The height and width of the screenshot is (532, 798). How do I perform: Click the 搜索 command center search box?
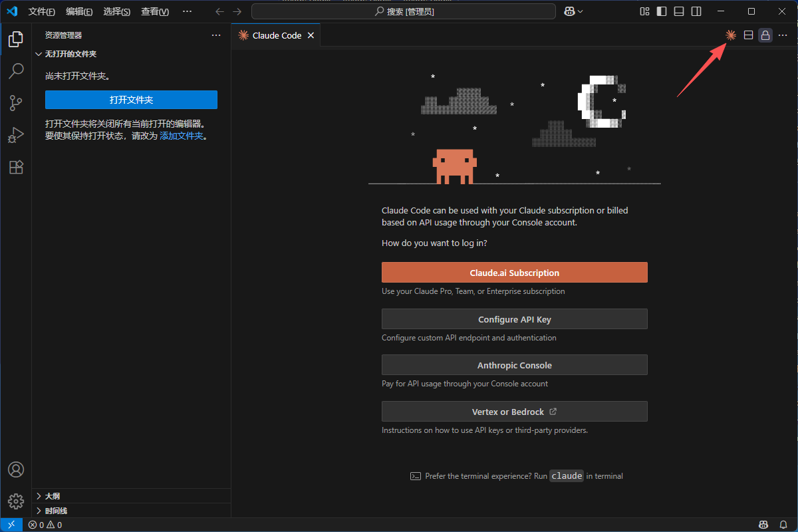[x=404, y=11]
